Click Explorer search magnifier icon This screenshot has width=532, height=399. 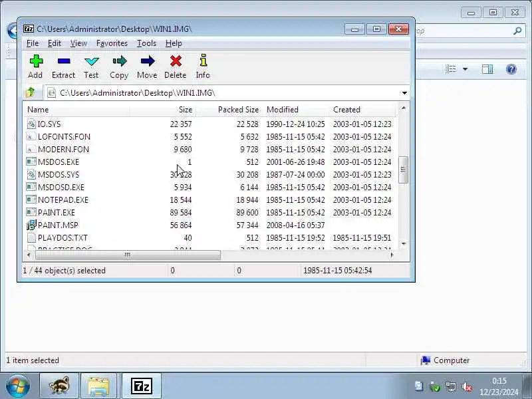click(x=517, y=31)
